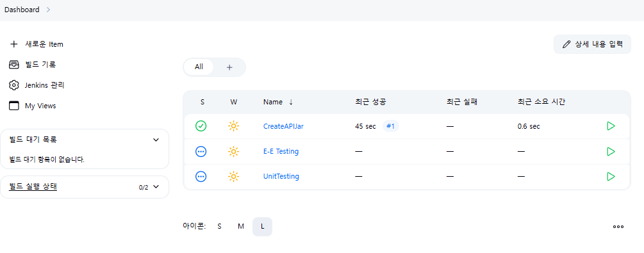The width and height of the screenshot is (644, 253).
Task: Click the E-E Testing not-built status icon
Action: 201,152
